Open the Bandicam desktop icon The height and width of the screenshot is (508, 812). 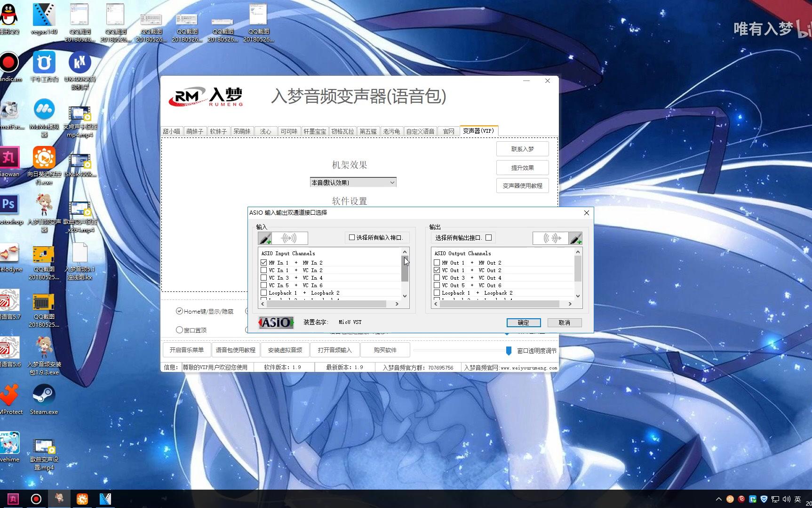tap(9, 67)
